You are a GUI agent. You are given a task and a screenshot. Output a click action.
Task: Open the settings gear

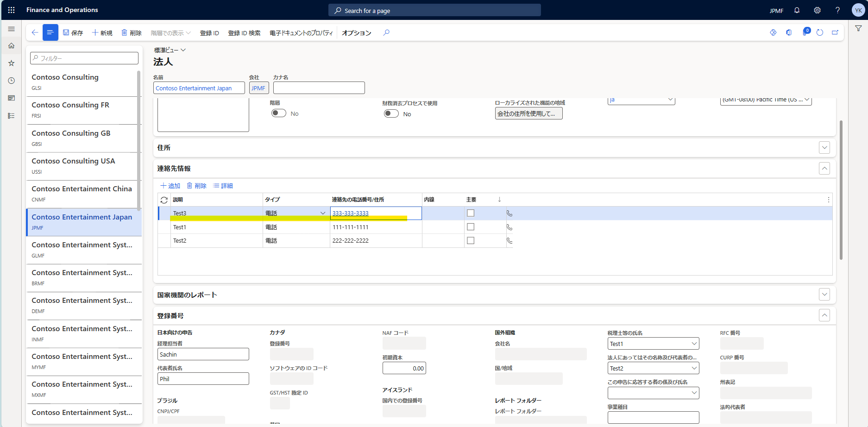pyautogui.click(x=817, y=10)
